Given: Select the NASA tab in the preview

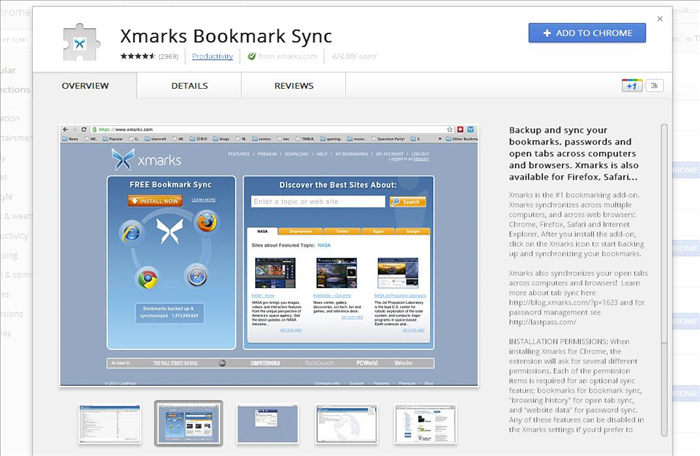Looking at the screenshot, I should tap(262, 231).
